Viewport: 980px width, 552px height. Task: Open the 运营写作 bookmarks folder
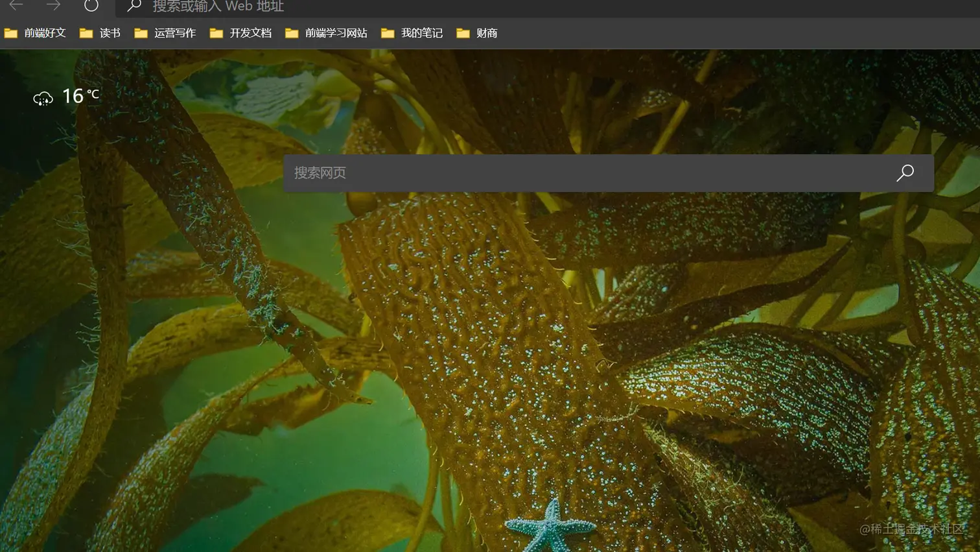165,33
